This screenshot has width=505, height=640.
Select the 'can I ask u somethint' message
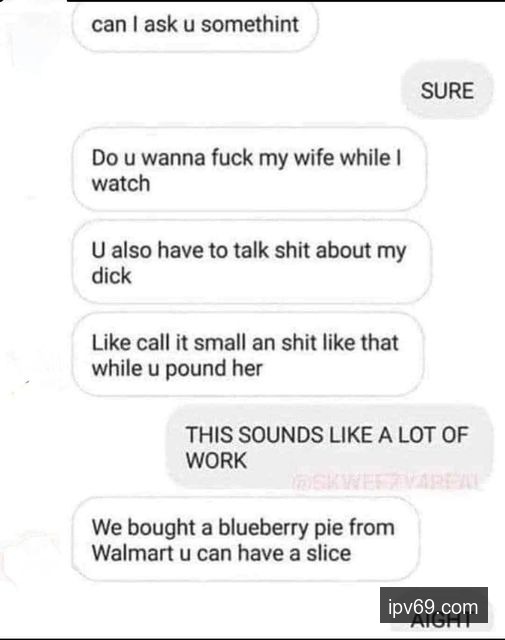[x=195, y=25]
